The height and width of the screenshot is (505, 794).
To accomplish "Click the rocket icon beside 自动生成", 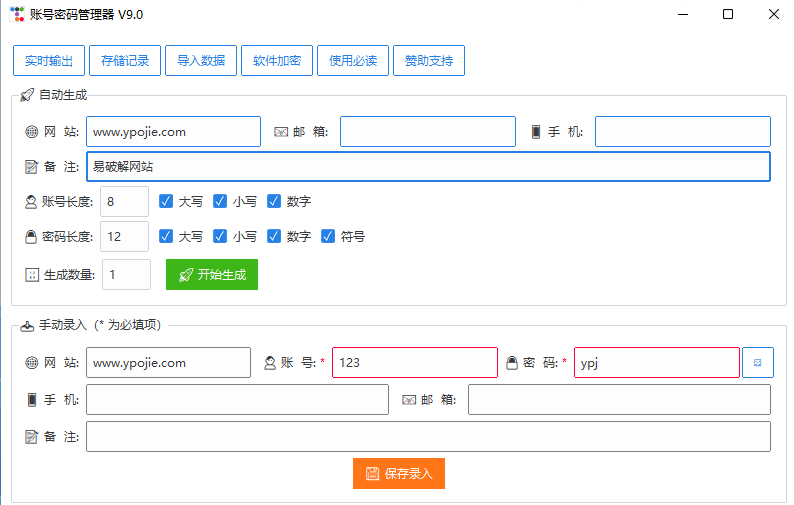I will point(27,95).
